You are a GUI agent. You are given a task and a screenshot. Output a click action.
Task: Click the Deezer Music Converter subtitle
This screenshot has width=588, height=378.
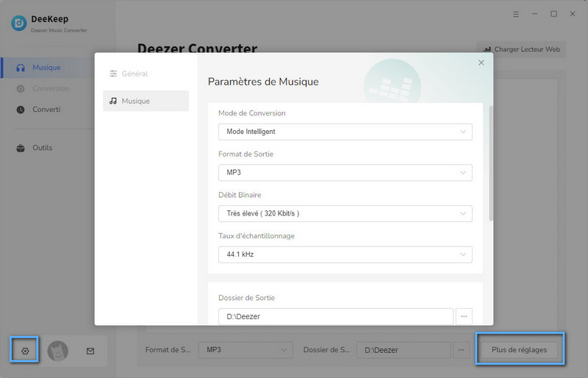59,30
